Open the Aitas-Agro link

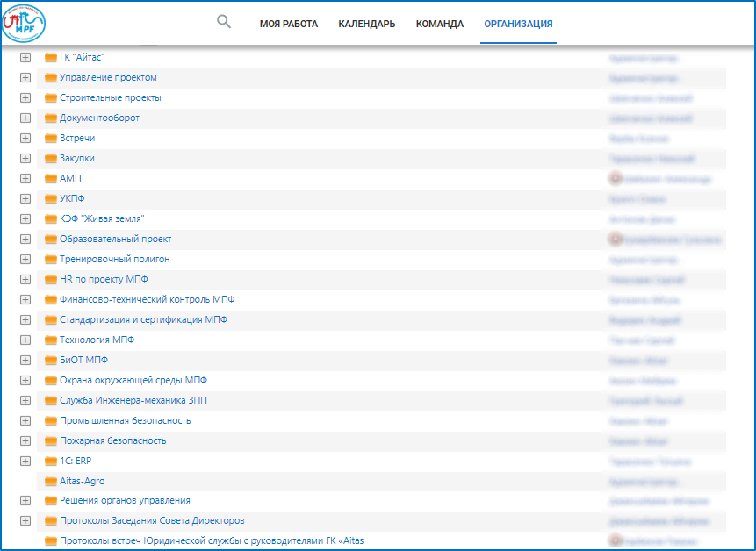coord(82,481)
